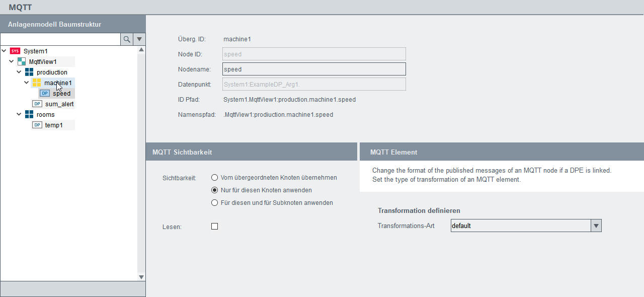Click the red SYS icon for System1
This screenshot has width=644, height=297.
tap(15, 51)
